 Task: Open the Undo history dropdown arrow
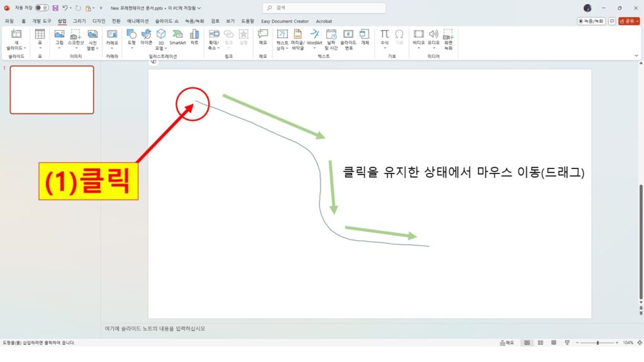pyautogui.click(x=70, y=8)
